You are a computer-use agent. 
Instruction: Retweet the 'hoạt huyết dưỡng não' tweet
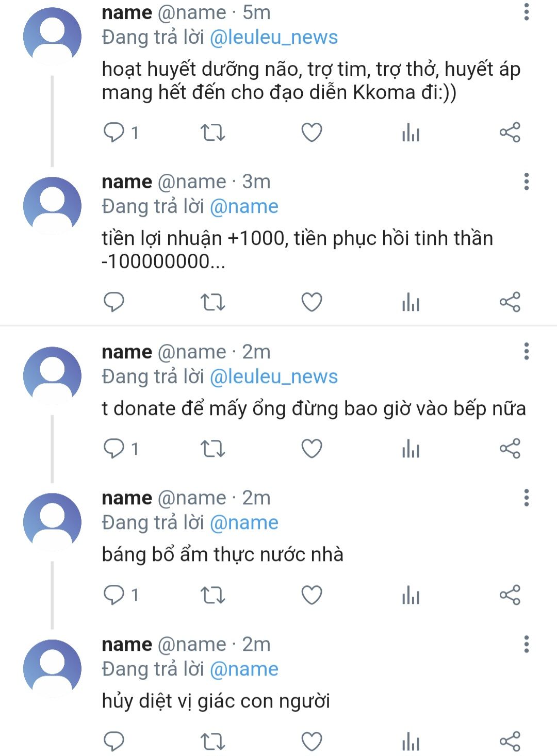[212, 133]
